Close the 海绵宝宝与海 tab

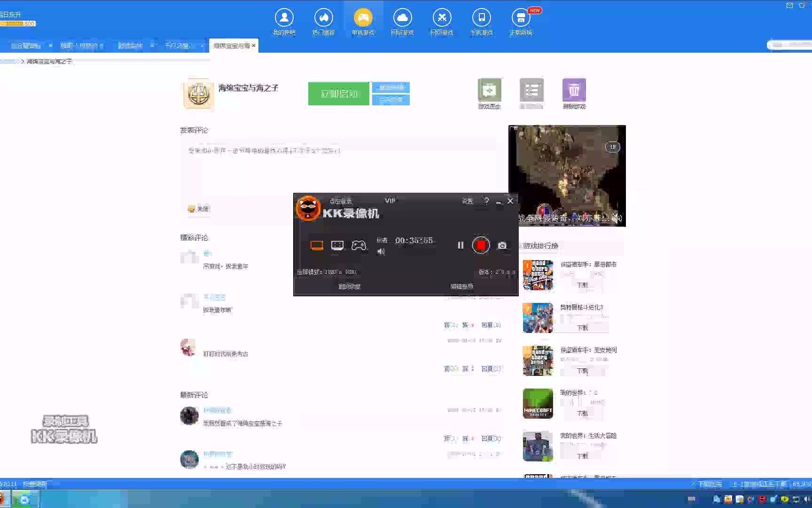coord(254,46)
